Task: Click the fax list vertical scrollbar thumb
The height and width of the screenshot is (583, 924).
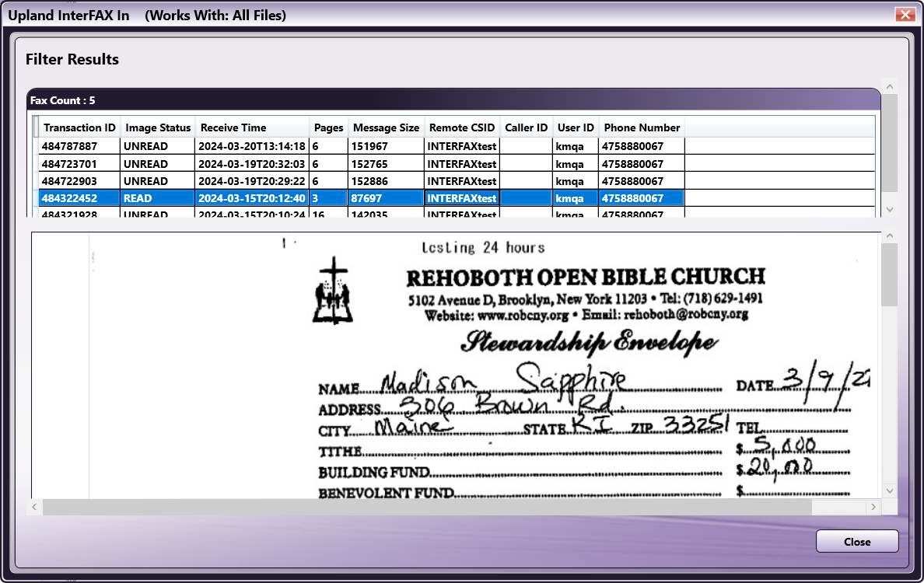Action: point(890,142)
